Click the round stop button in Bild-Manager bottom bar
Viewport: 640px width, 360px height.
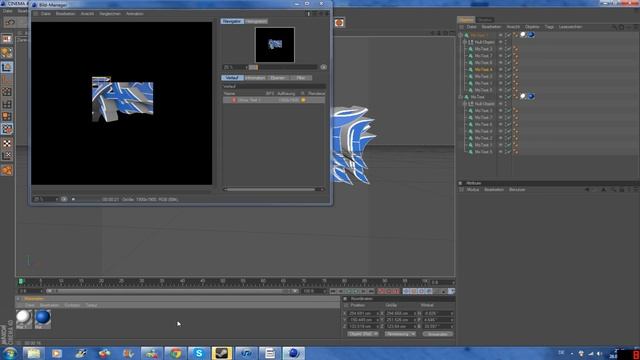pos(64,199)
